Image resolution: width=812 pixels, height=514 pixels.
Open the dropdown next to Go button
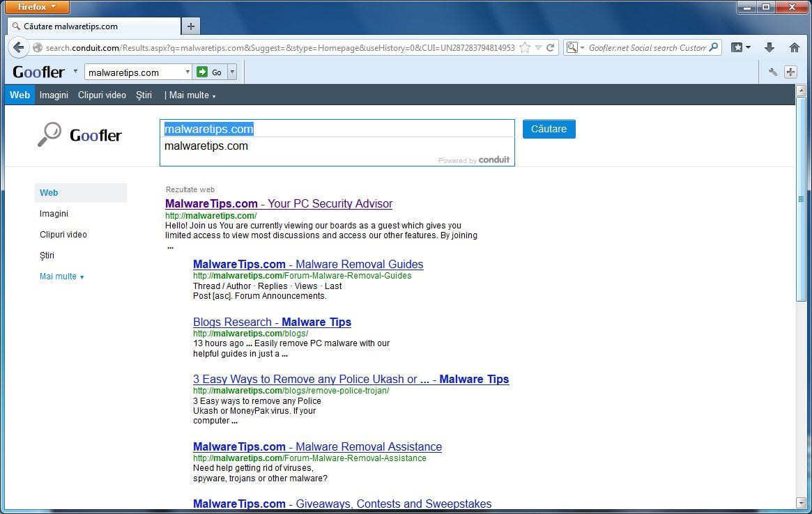233,72
